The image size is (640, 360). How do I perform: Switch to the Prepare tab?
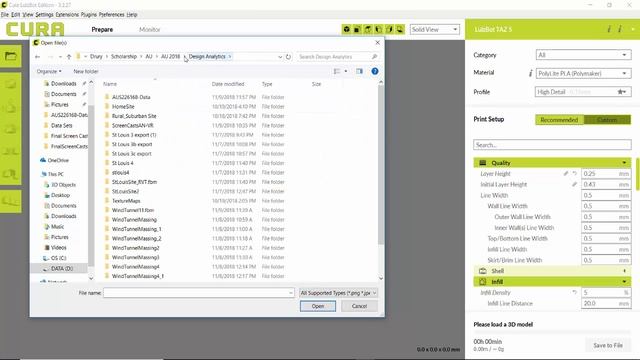coord(102,29)
